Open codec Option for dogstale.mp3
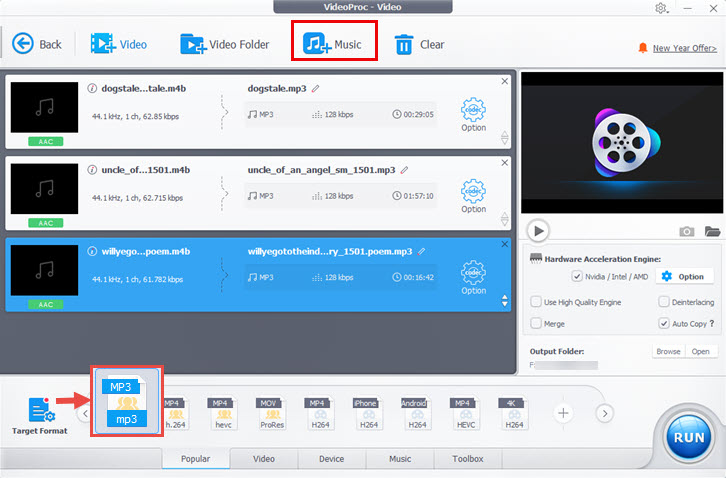Screen dimensions: 726x478 473,115
